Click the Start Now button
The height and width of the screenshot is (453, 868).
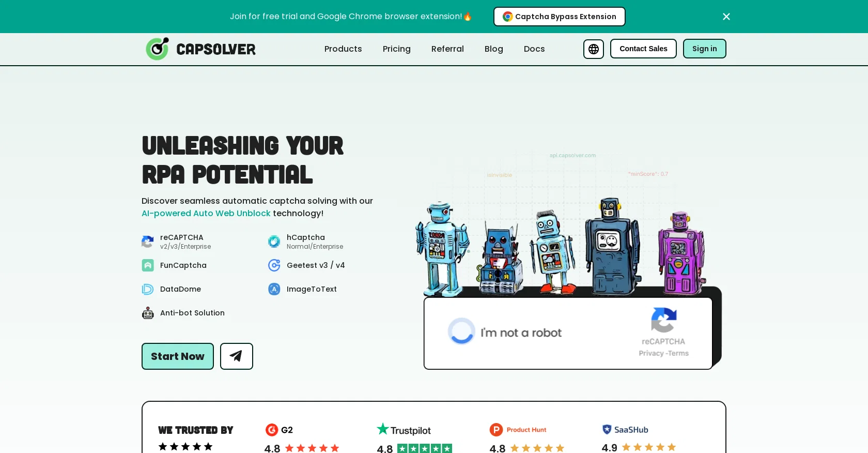pyautogui.click(x=178, y=356)
